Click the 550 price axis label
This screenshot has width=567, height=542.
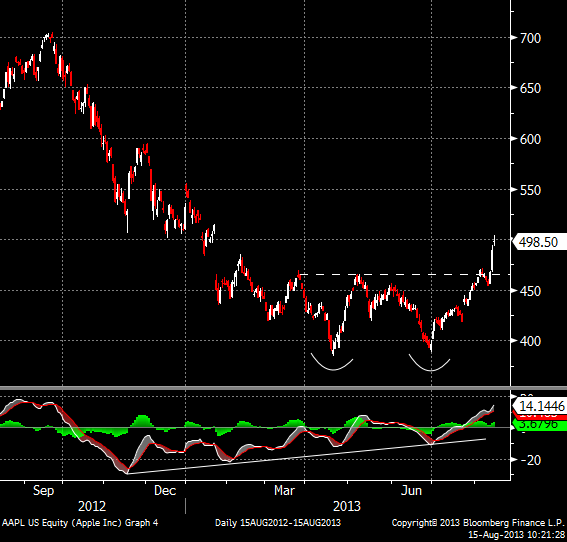point(530,190)
